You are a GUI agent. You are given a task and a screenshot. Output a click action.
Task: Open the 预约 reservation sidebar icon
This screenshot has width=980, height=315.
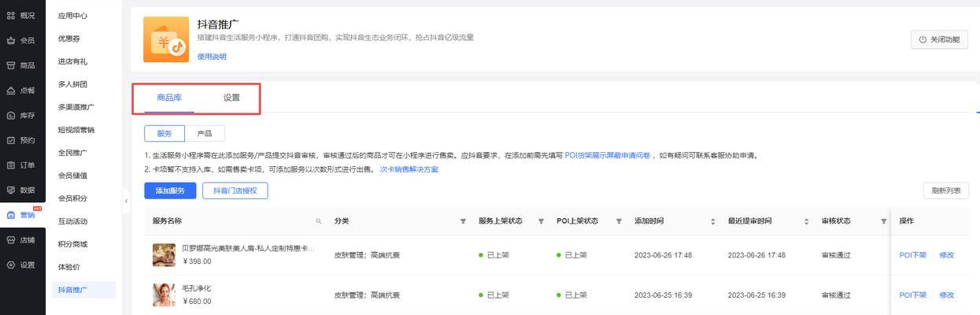click(x=11, y=140)
